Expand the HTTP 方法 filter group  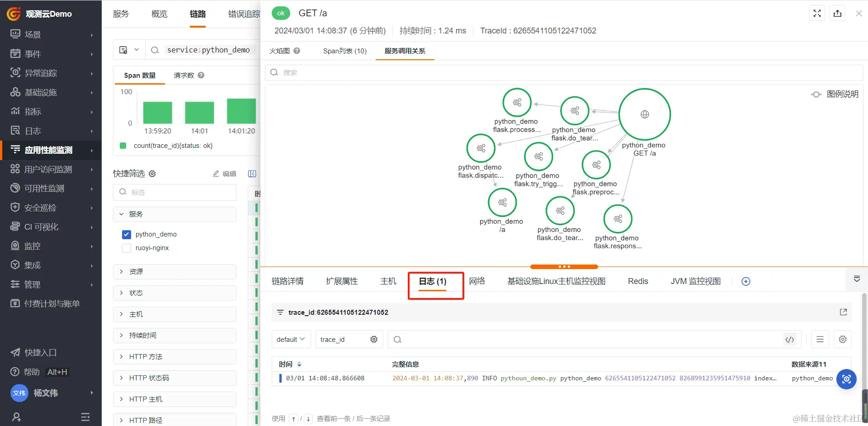175,357
